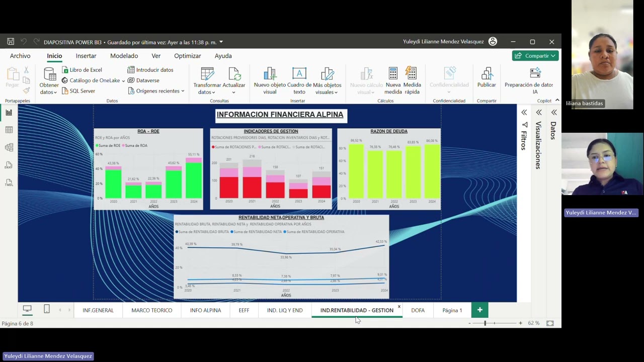The image size is (644, 362).
Task: Open the Obtener datos menu
Action: coord(49,81)
